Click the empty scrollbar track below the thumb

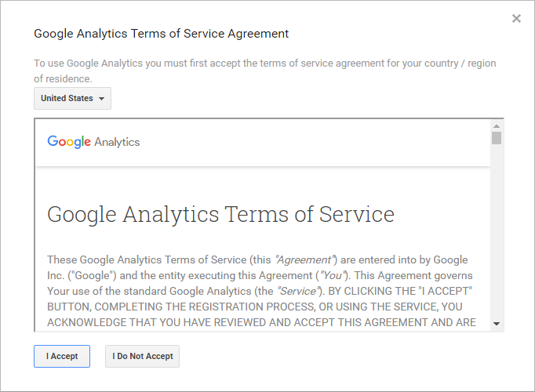click(497, 232)
